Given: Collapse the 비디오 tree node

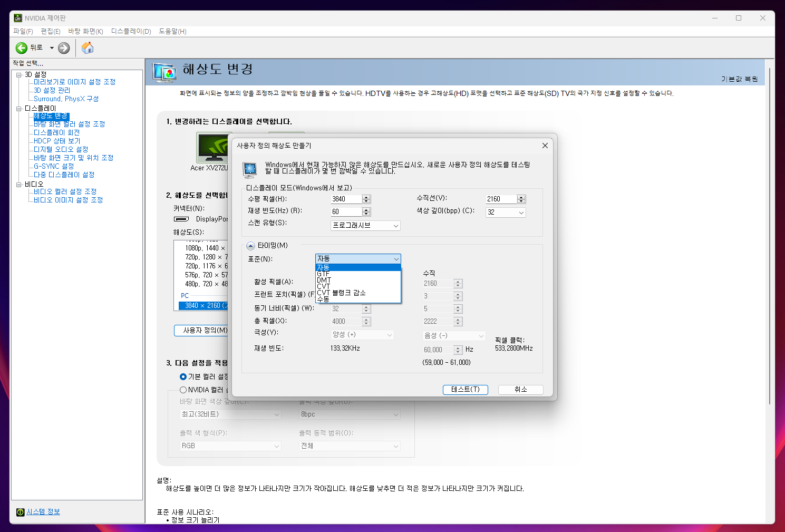Looking at the screenshot, I should [18, 185].
